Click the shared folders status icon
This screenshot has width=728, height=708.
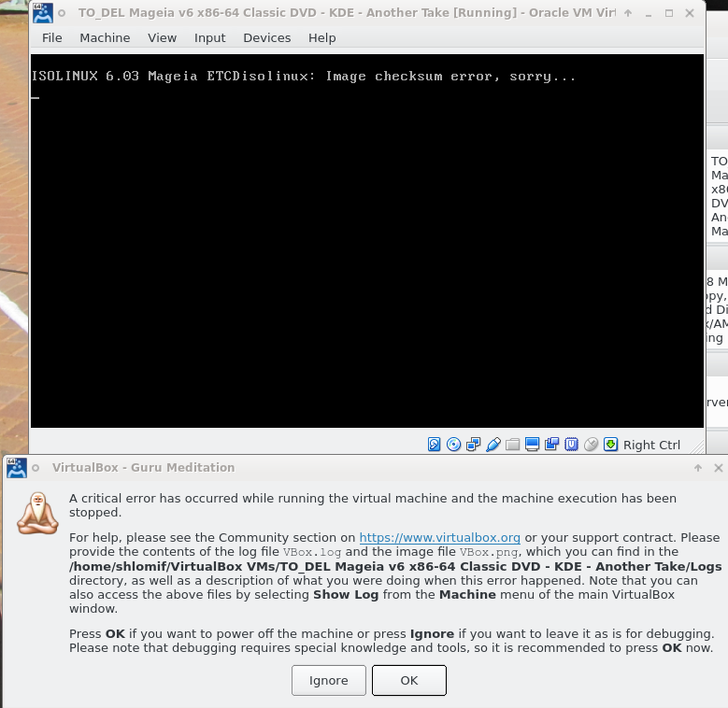coord(512,445)
